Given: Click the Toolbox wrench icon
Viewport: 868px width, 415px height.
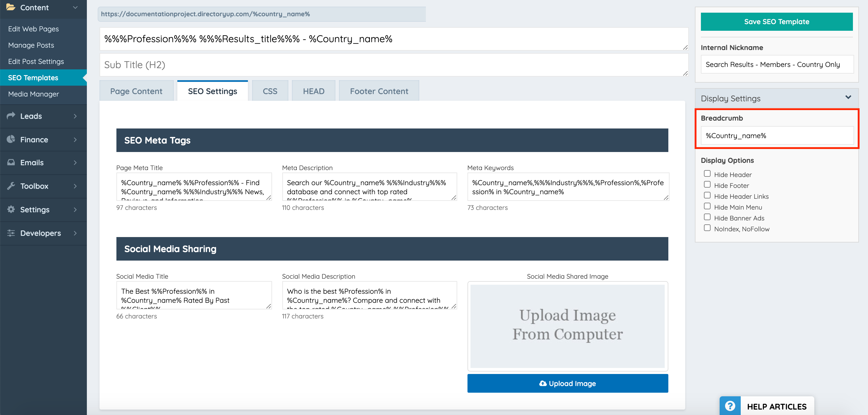Looking at the screenshot, I should (11, 186).
